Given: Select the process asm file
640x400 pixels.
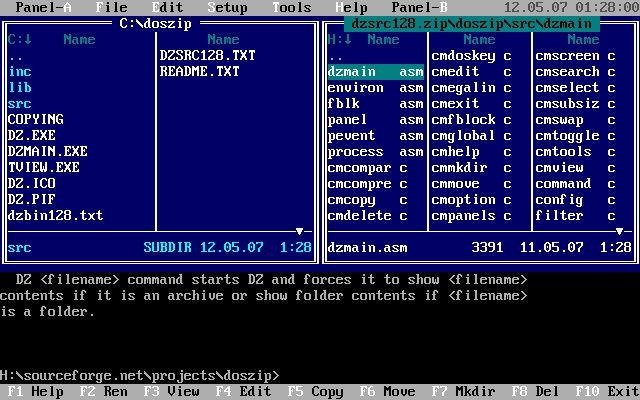Looking at the screenshot, I should 376,151.
